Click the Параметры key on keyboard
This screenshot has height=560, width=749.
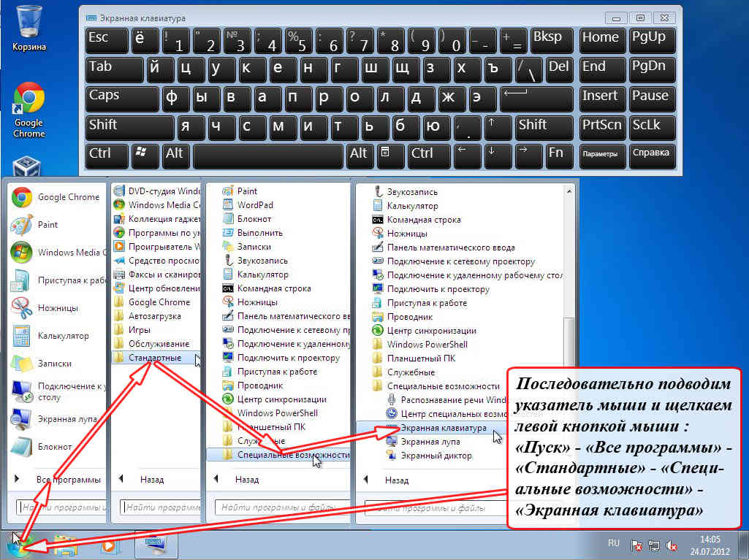click(602, 156)
